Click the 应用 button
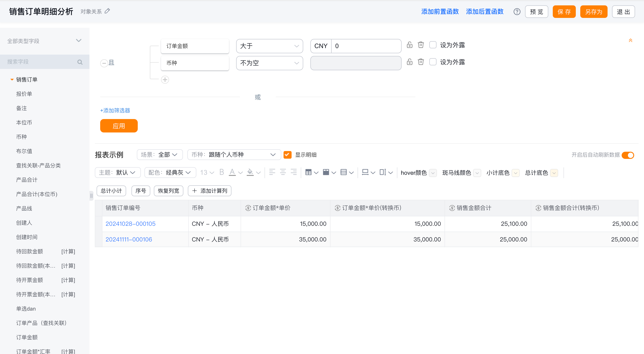Viewport: 644px width, 354px height. pos(119,126)
